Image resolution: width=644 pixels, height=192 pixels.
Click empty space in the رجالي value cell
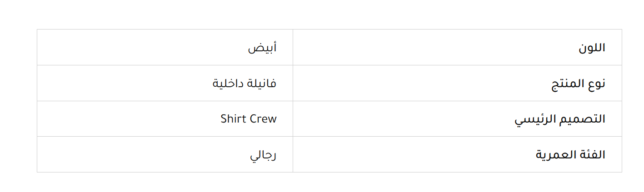[136, 155]
